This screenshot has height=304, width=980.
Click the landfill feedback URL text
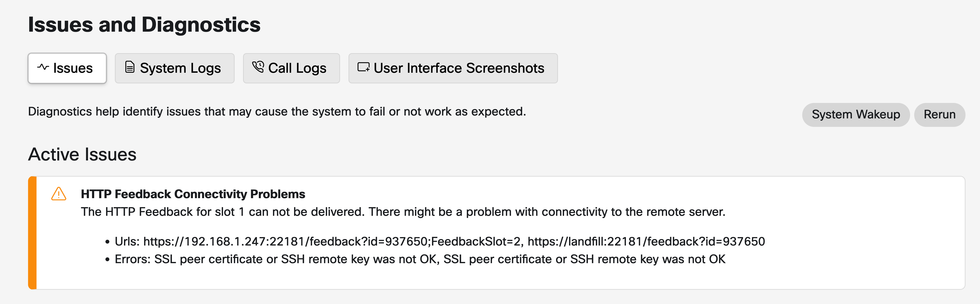point(646,241)
